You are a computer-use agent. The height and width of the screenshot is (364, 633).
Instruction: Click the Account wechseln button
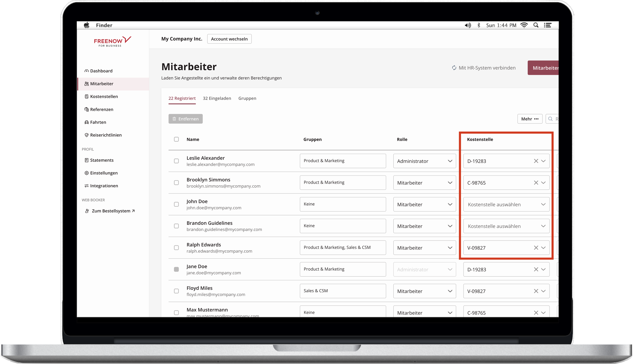click(229, 39)
